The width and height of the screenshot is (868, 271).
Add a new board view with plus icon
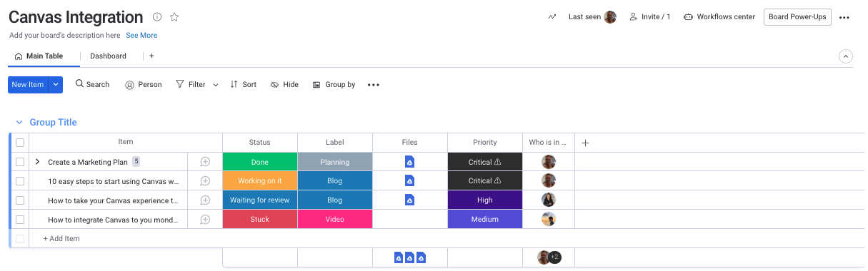point(151,56)
